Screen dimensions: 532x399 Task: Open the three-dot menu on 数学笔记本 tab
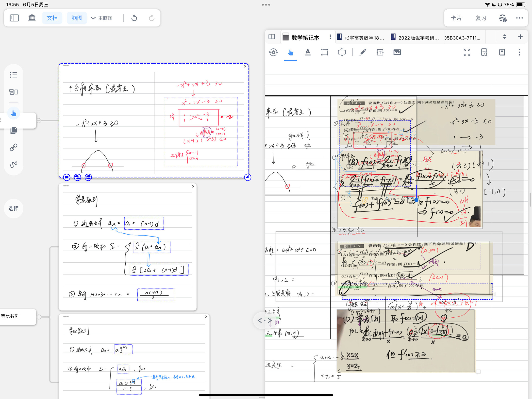[331, 36]
